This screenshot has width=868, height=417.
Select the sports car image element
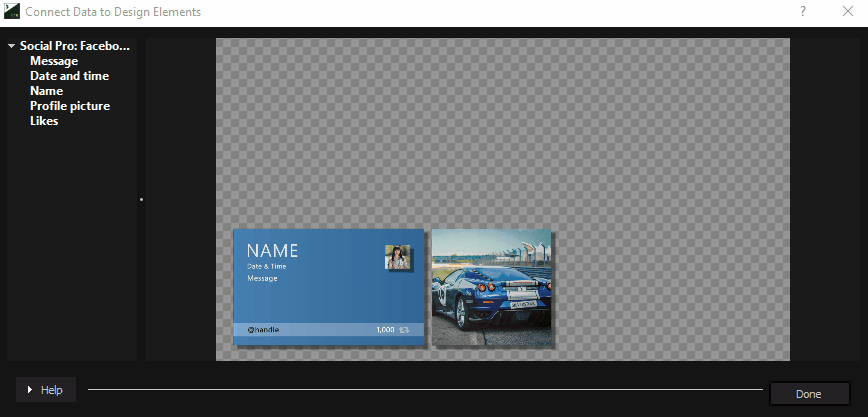pyautogui.click(x=491, y=287)
